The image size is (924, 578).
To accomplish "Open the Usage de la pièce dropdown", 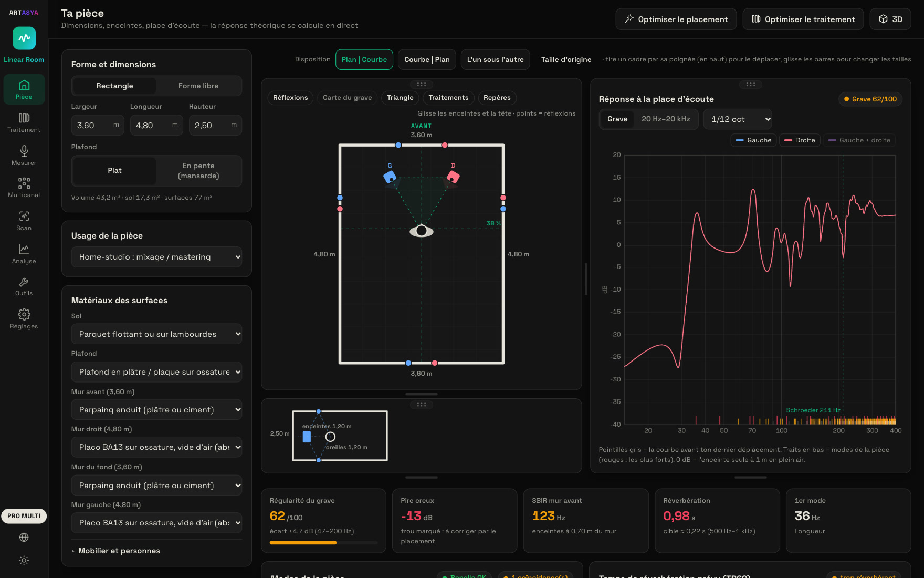I will pos(156,257).
